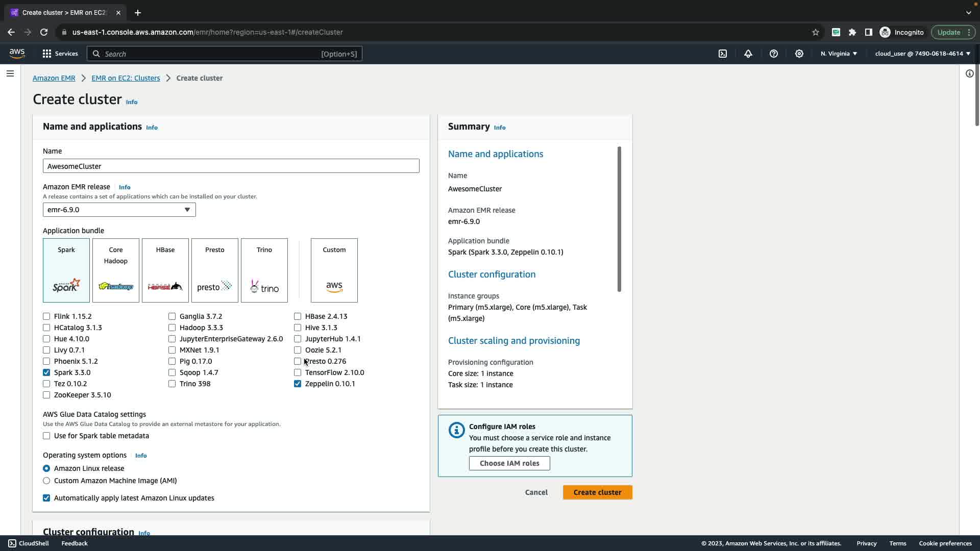Open the Services grid menu
980x551 pixels.
pyautogui.click(x=47, y=54)
